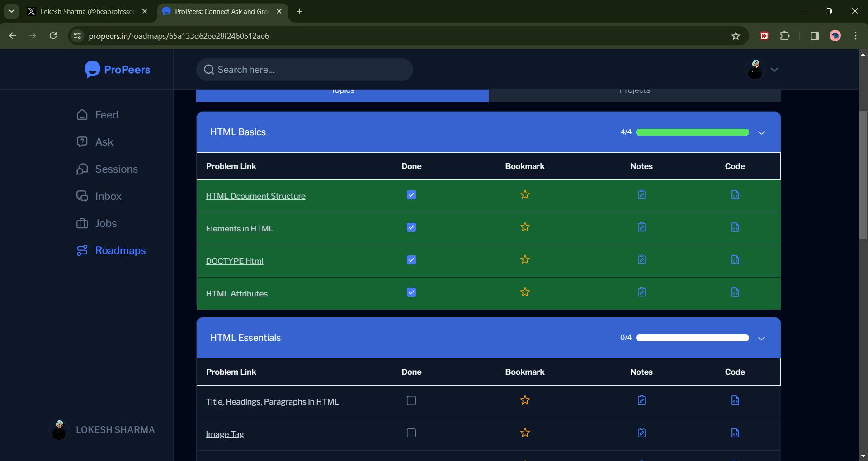Open code for HTML Dcoument Structure
Viewport: 868px width, 461px height.
735,195
